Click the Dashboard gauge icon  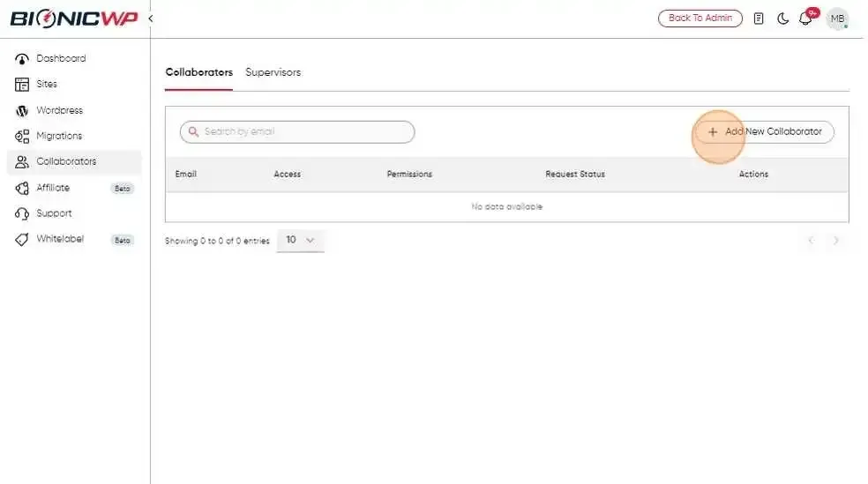click(21, 59)
